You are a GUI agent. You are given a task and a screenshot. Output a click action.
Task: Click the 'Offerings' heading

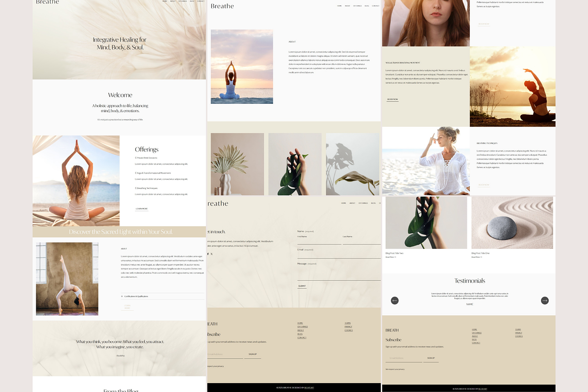147,149
